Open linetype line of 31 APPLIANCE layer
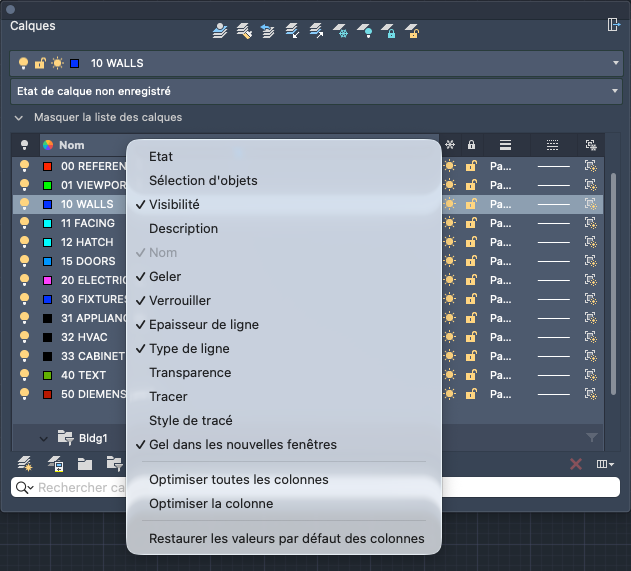The image size is (631, 571). 554,318
